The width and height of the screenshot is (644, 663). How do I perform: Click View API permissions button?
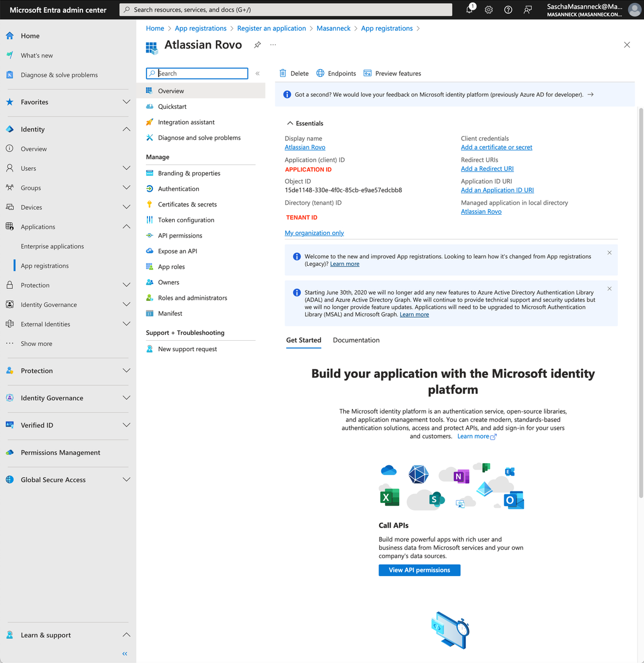420,570
